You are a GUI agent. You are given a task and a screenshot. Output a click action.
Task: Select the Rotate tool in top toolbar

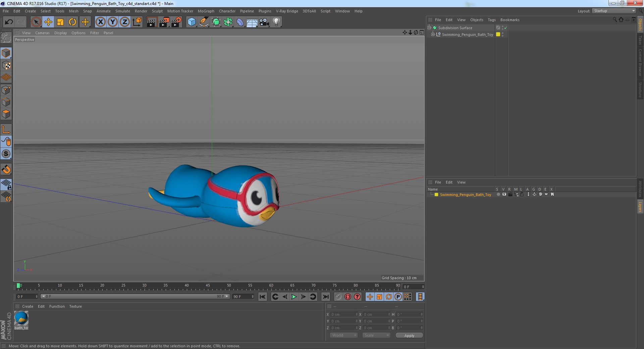(x=72, y=22)
